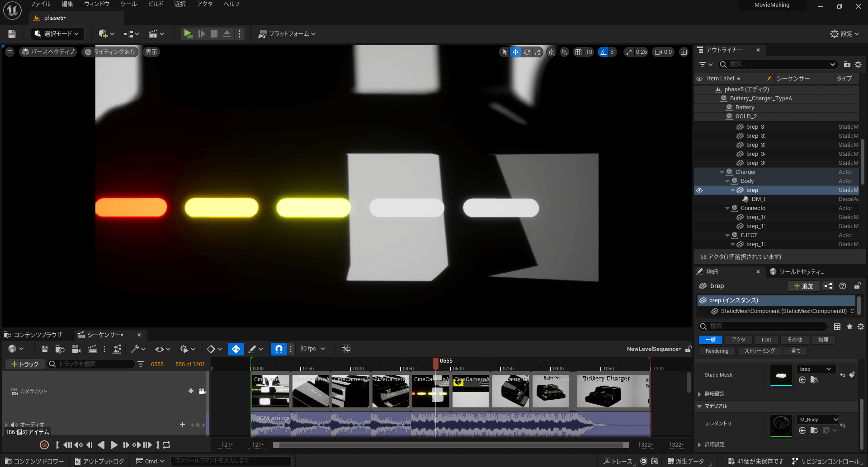
Task: Click the surface snapping icon
Action: pos(564,52)
